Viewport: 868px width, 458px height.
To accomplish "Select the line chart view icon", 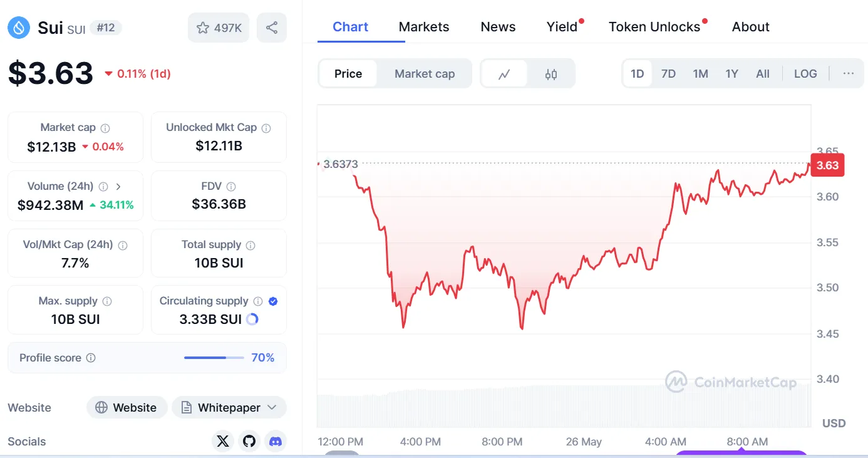I will (x=504, y=74).
